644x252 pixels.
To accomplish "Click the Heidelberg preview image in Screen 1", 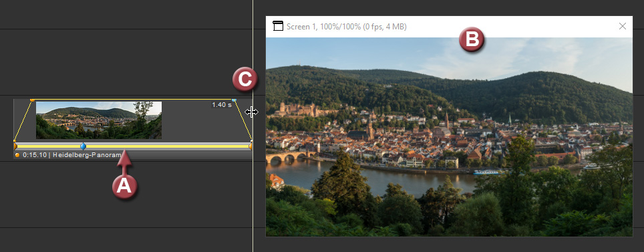I will click(x=449, y=137).
